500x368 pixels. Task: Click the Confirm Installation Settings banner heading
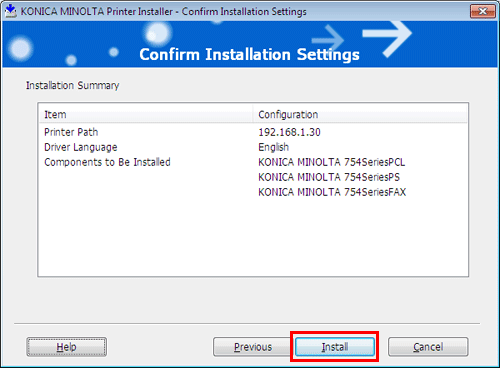[x=249, y=54]
